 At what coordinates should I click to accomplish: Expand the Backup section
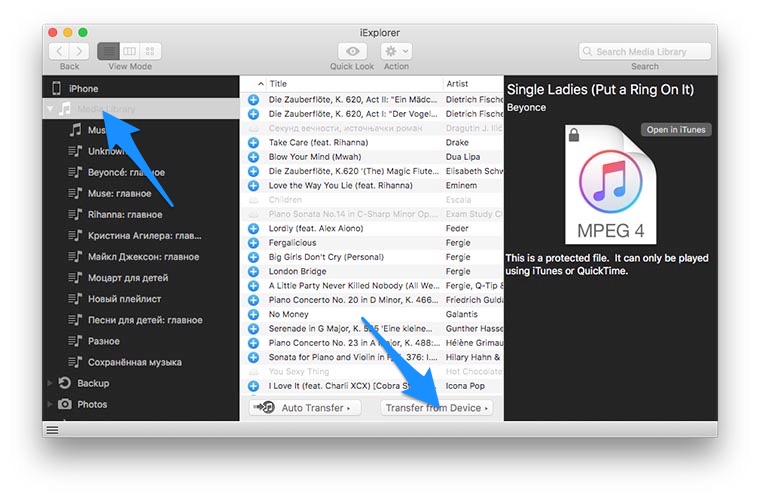point(50,383)
